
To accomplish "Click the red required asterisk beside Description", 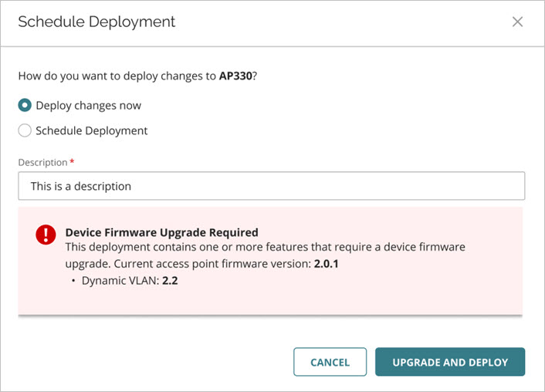I will coord(73,161).
